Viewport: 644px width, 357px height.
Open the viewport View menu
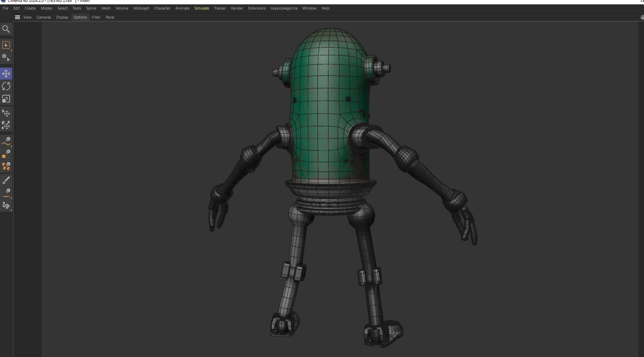[x=28, y=17]
